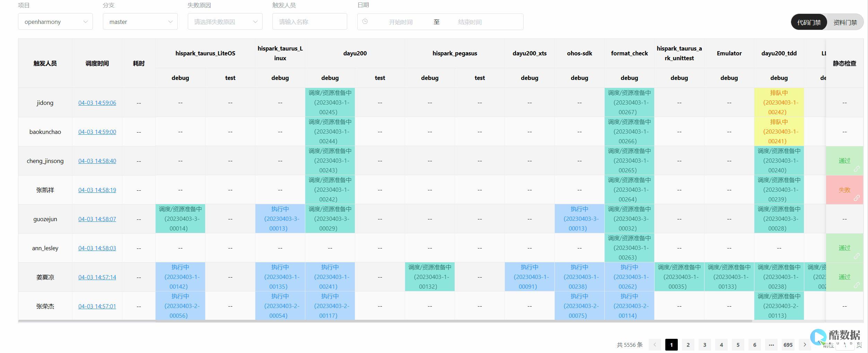
Task: Go to page 5
Action: pyautogui.click(x=738, y=345)
